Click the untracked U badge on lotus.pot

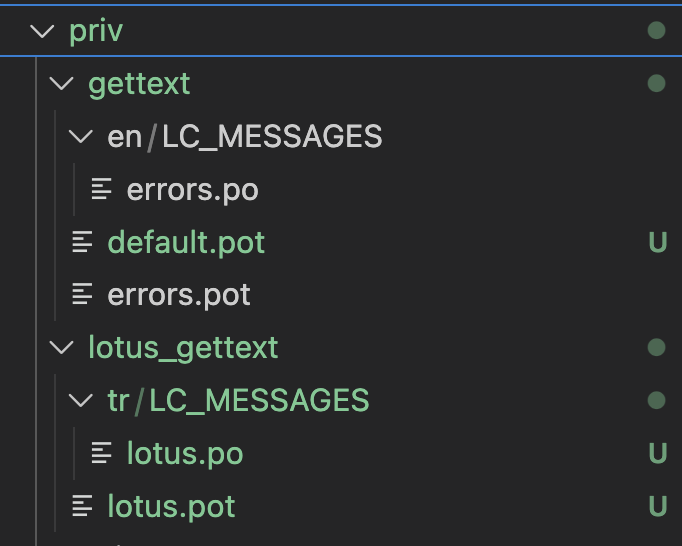coord(657,507)
